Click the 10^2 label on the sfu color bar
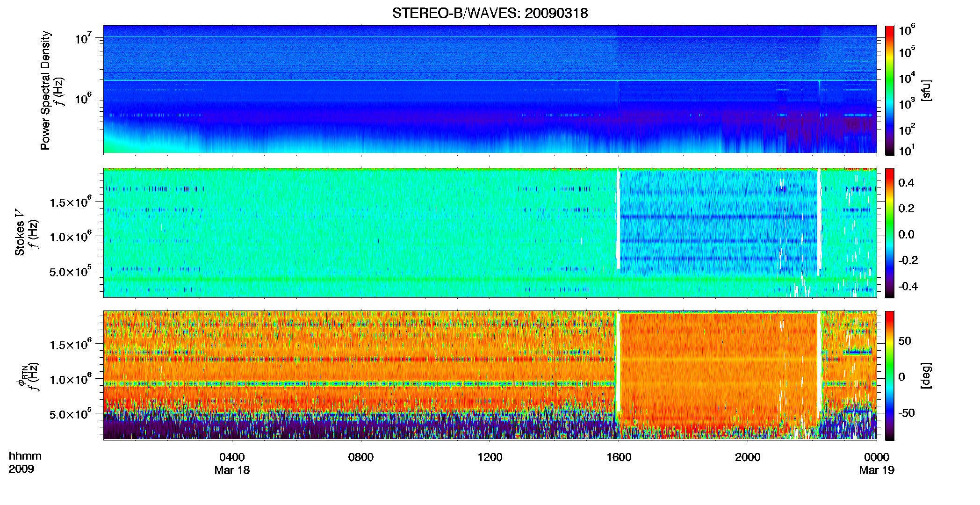 [x=907, y=130]
